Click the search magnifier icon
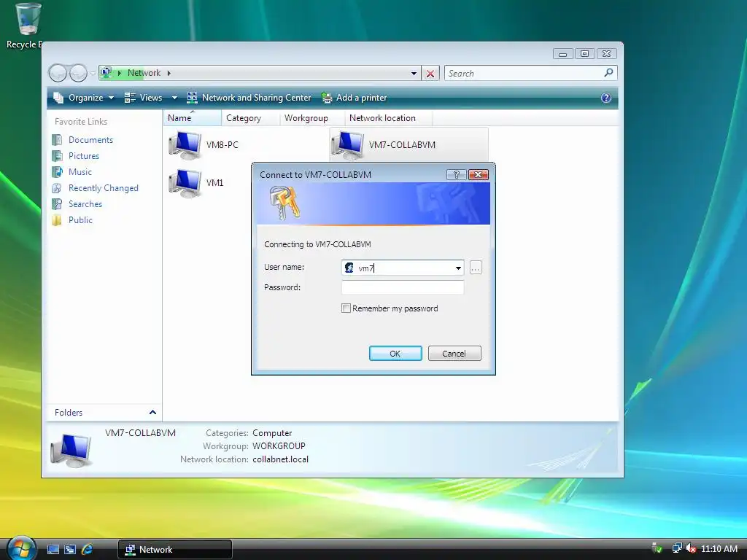 point(608,73)
